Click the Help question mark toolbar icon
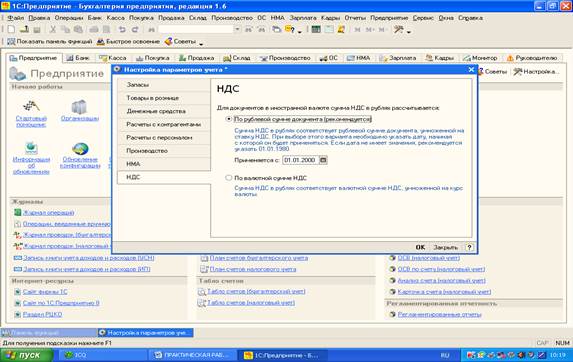 tap(290, 30)
